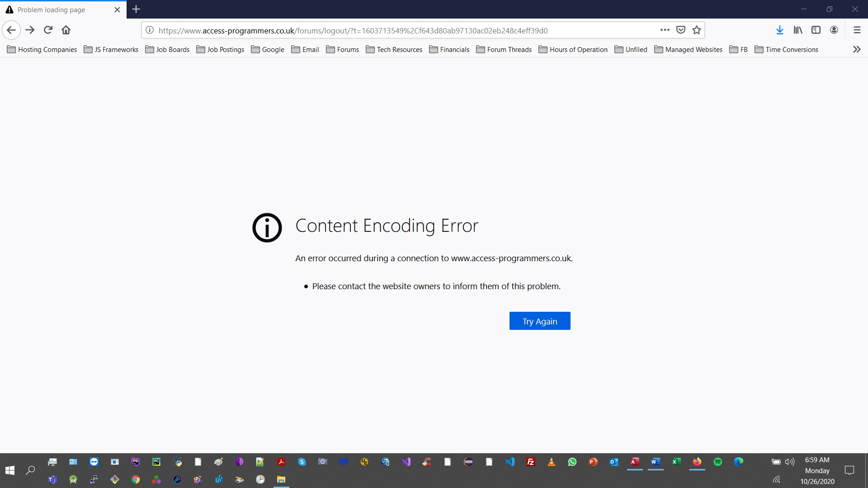The width and height of the screenshot is (868, 488).
Task: Launch Visual Studio from the taskbar
Action: tap(406, 462)
